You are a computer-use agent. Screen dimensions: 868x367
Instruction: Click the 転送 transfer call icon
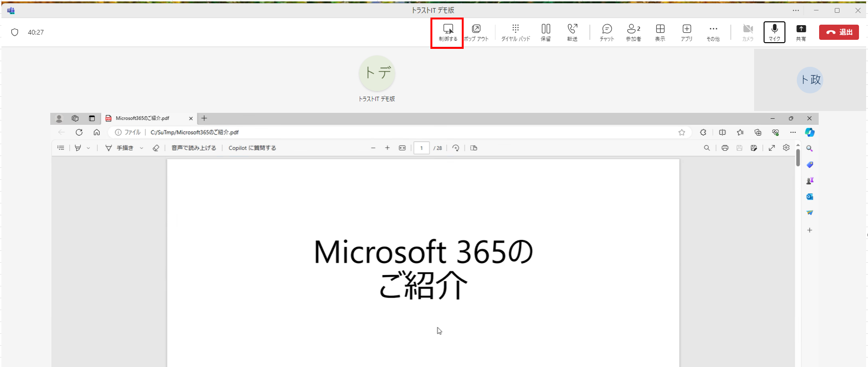pyautogui.click(x=572, y=32)
